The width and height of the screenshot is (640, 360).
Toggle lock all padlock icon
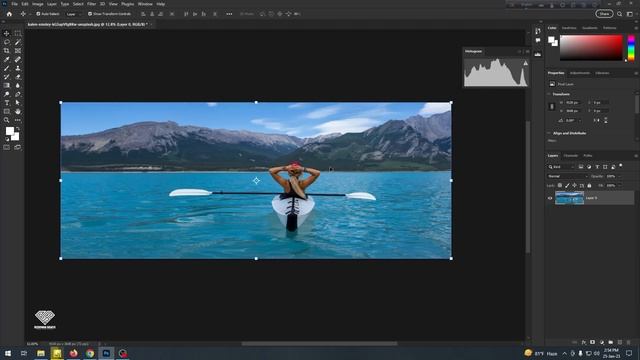[x=589, y=185]
